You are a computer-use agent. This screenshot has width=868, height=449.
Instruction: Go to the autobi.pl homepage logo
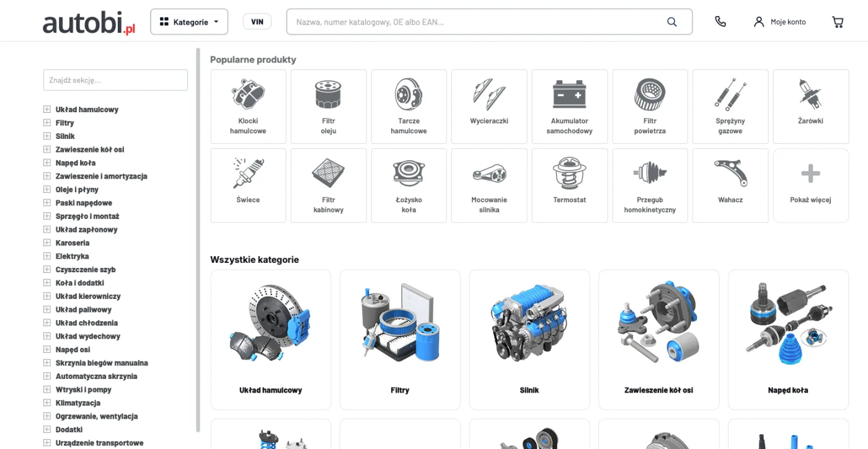click(89, 23)
